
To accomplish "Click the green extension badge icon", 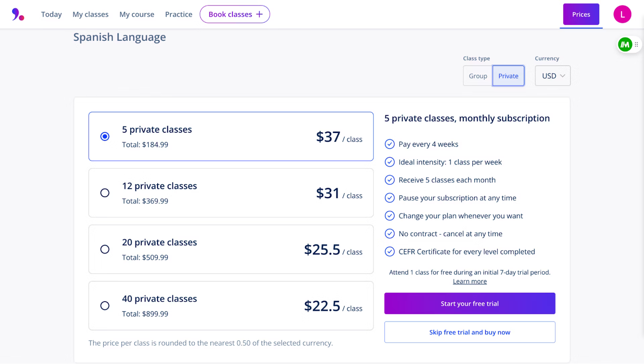I will pyautogui.click(x=625, y=44).
